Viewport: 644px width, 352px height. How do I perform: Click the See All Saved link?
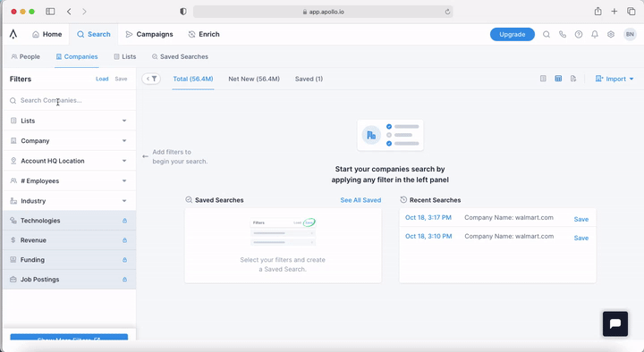(360, 200)
